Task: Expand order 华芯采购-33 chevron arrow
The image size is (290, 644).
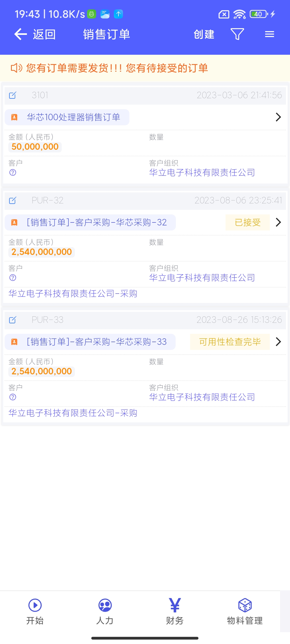Action: click(x=278, y=342)
